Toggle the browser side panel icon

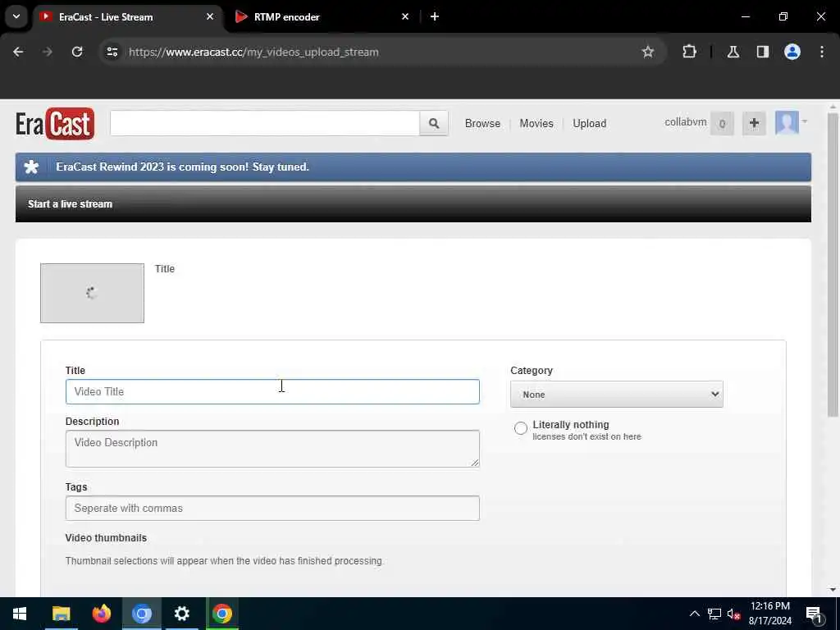(x=762, y=52)
